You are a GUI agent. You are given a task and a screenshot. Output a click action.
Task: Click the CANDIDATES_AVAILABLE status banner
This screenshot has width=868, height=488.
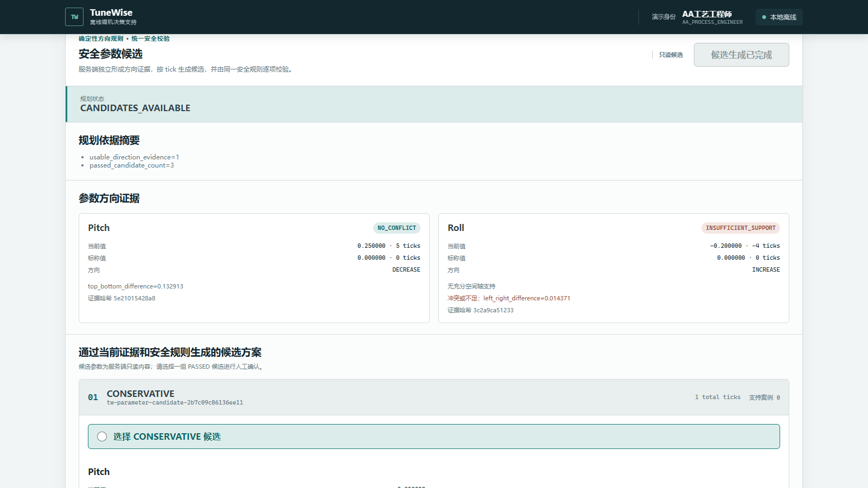[433, 104]
